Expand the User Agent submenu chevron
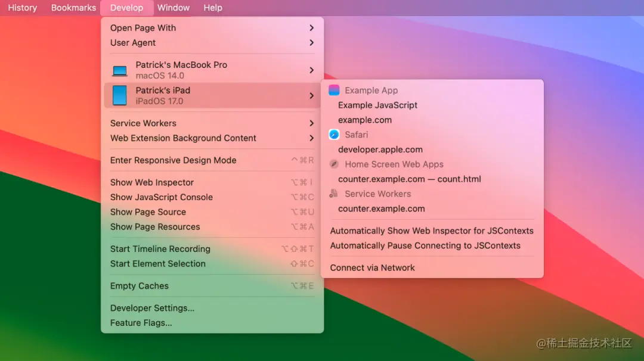Viewport: 644px width, 361px height. pos(311,43)
